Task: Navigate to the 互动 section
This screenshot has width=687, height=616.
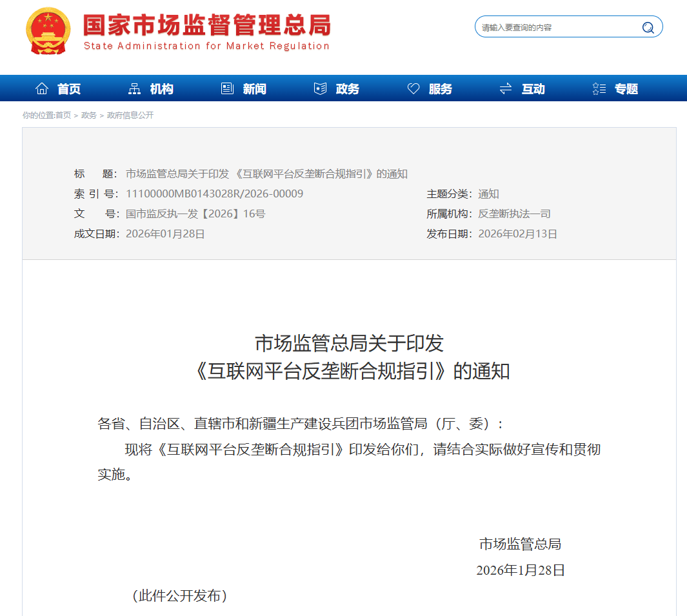Action: pos(533,89)
